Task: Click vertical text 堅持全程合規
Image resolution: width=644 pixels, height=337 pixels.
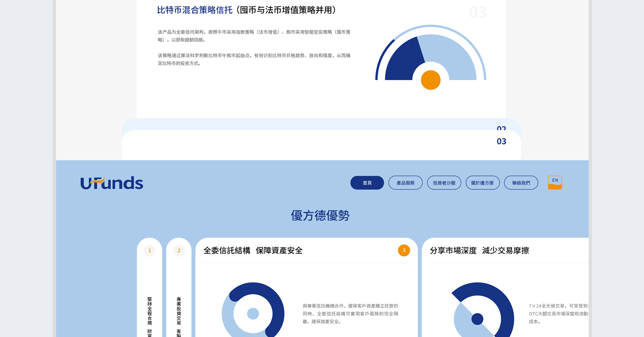Action: [150, 311]
